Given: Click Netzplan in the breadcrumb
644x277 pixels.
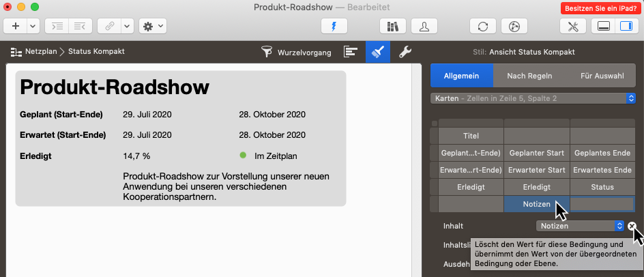Looking at the screenshot, I should click(41, 51).
